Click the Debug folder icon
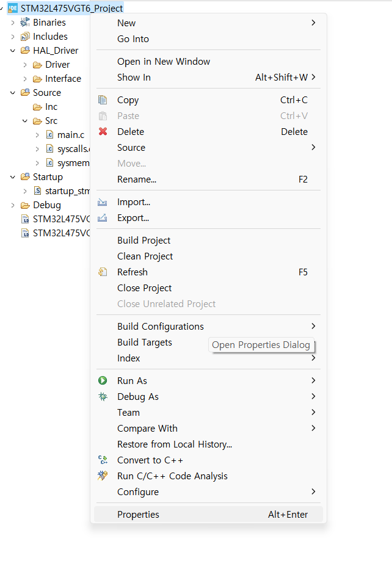Image resolution: width=392 pixels, height=569 pixels. coord(25,205)
